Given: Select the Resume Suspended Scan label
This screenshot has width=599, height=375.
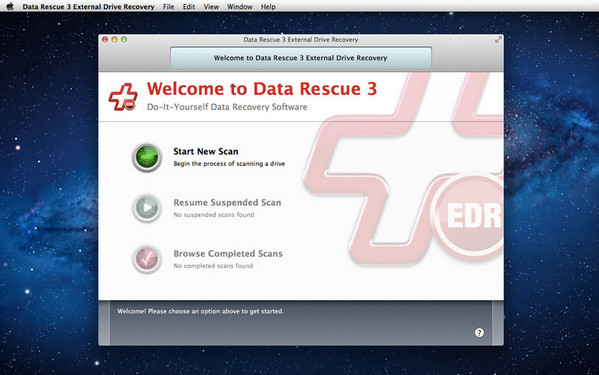Looking at the screenshot, I should click(x=227, y=202).
